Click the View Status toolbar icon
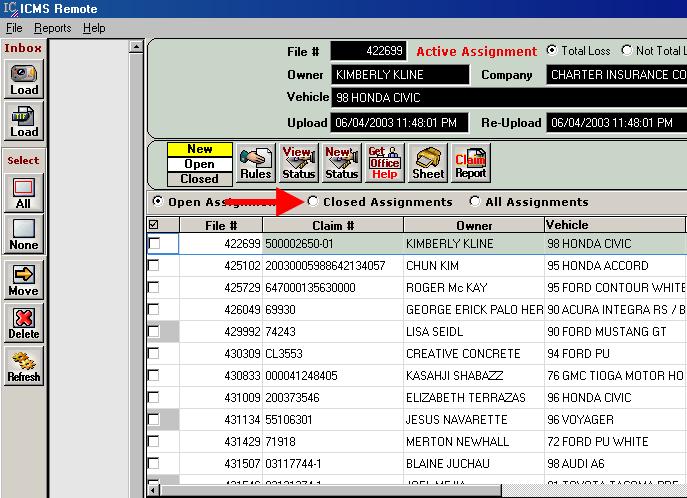The height and width of the screenshot is (498, 687). [298, 163]
